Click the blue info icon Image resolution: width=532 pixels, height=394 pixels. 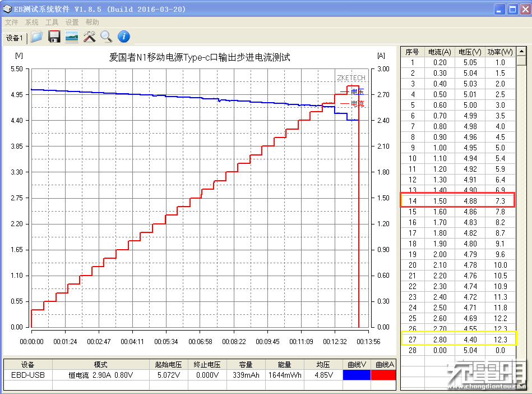[123, 37]
